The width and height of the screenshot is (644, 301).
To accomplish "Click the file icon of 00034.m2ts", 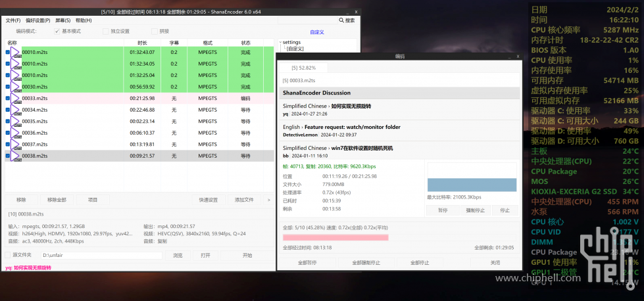I will coord(16,110).
